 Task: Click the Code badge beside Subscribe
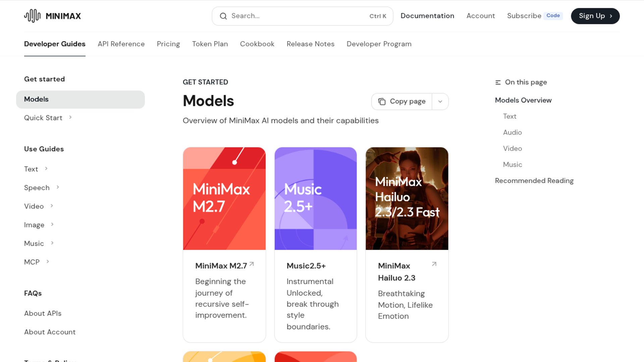[x=553, y=16]
